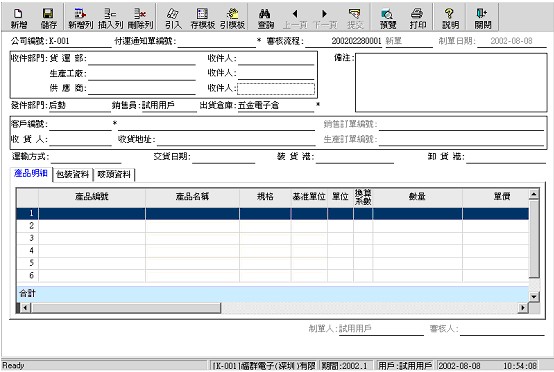Switch to the 嘜頭資料 tab
Screen dimensions: 554x372
[114, 174]
